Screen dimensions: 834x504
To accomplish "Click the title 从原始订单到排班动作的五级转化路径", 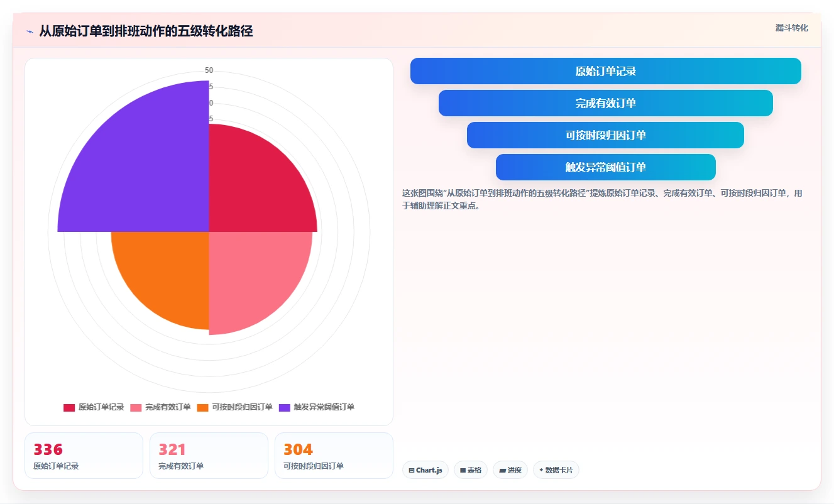I will tap(146, 31).
